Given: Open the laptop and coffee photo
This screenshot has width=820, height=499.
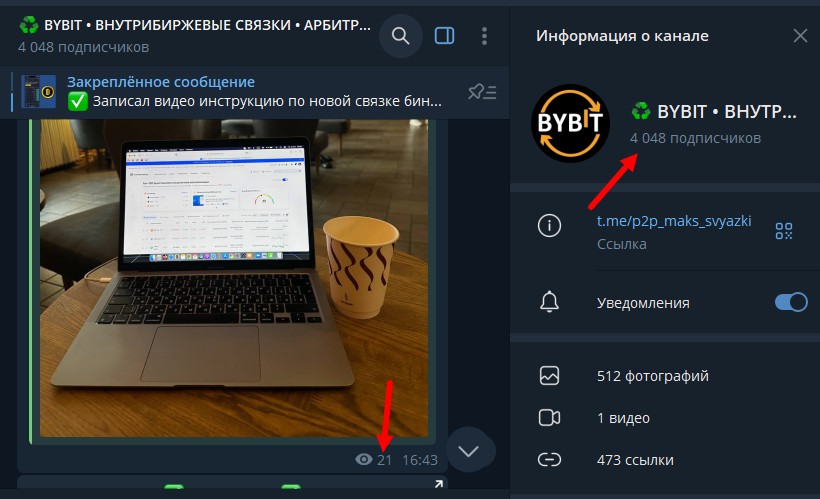Looking at the screenshot, I should tap(234, 278).
